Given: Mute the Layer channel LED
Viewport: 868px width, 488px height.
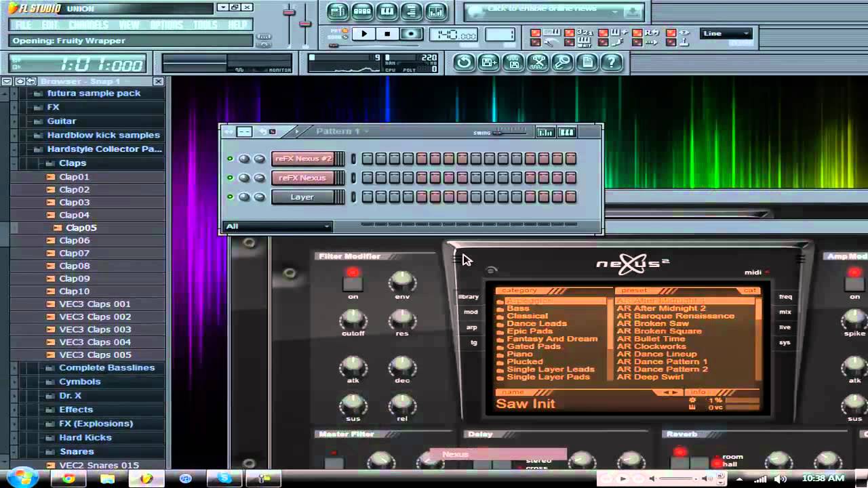Looking at the screenshot, I should tap(230, 197).
